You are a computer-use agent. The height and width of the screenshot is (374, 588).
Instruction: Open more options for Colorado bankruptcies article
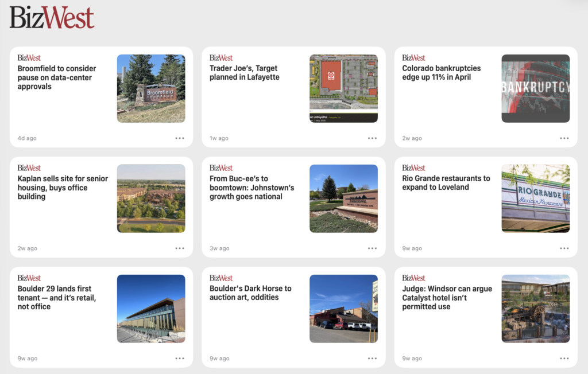pyautogui.click(x=564, y=138)
